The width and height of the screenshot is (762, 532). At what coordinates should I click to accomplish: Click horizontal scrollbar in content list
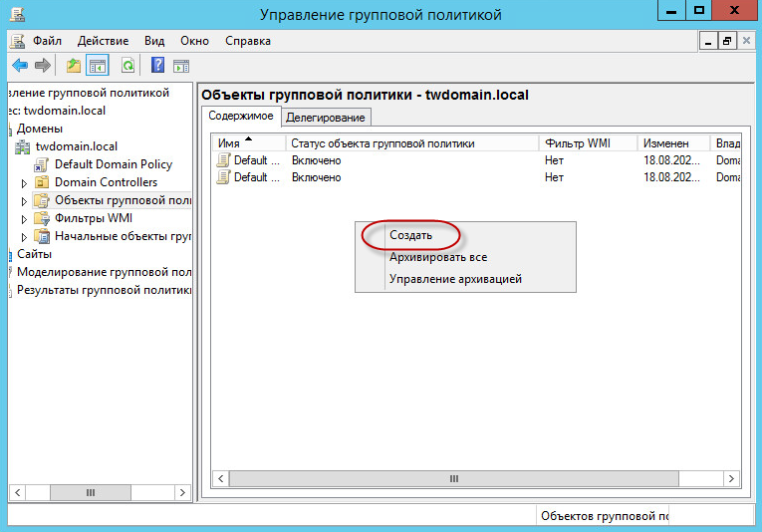point(454,478)
